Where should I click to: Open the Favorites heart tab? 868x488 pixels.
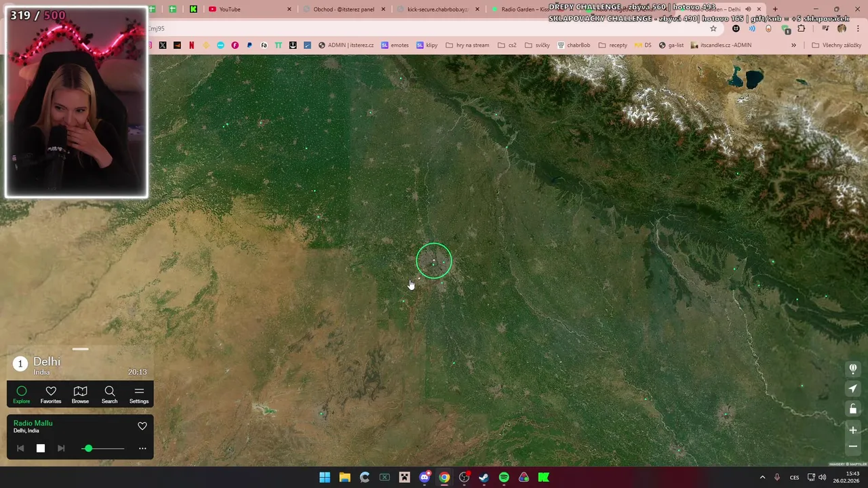coord(51,394)
